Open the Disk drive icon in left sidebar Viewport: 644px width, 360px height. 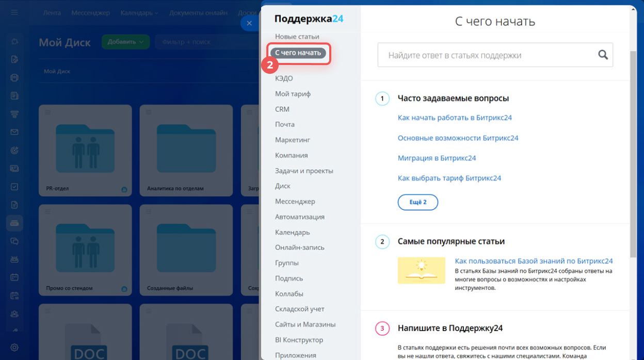[x=14, y=223]
